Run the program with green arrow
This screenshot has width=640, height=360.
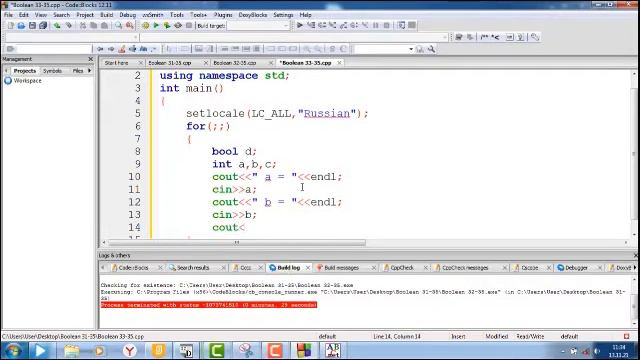click(156, 25)
